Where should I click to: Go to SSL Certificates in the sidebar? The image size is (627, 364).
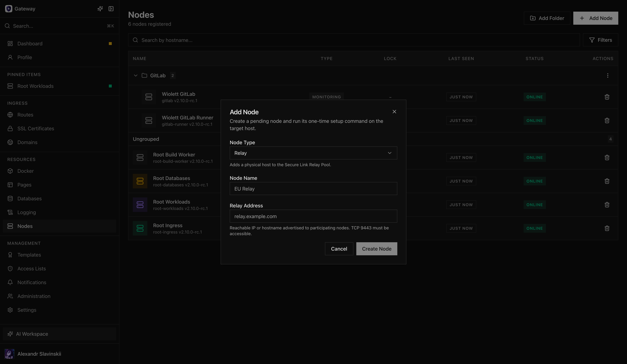click(36, 129)
